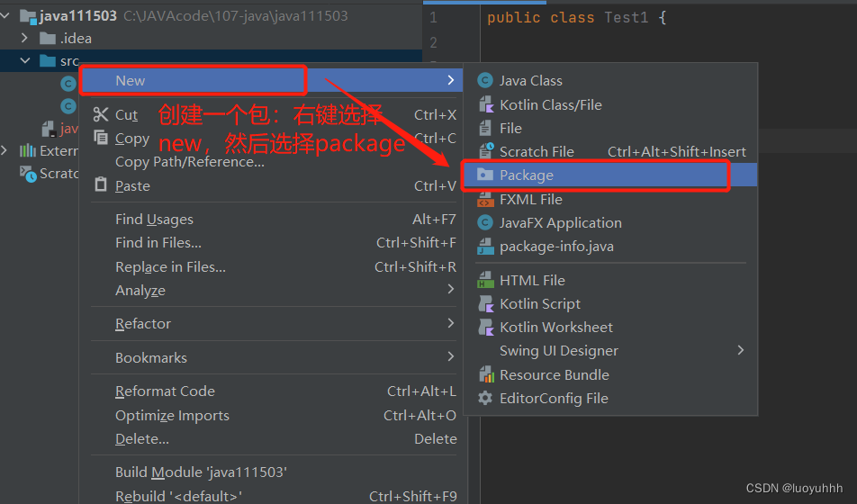Choose EditorConfig File submenu entry
Screen dimensions: 857x504
(610, 399)
